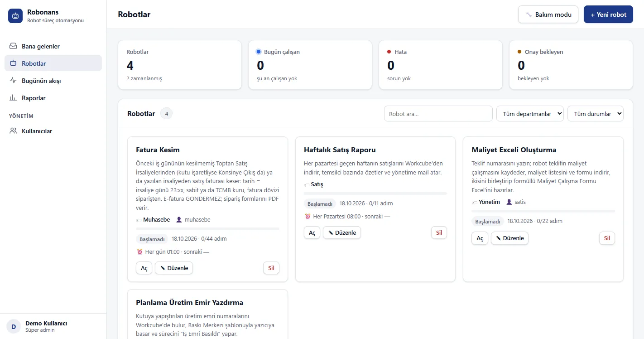Click the Robonans robot logo icon

pyautogui.click(x=15, y=15)
